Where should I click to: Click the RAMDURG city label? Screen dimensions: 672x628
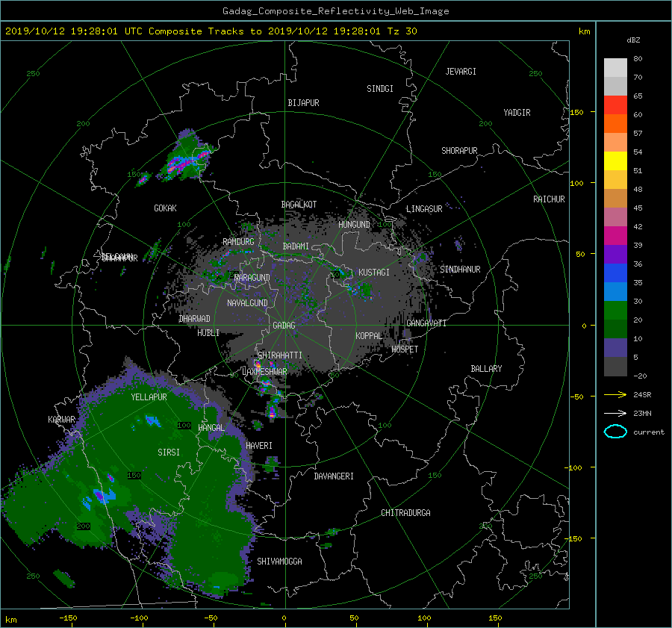(x=238, y=242)
